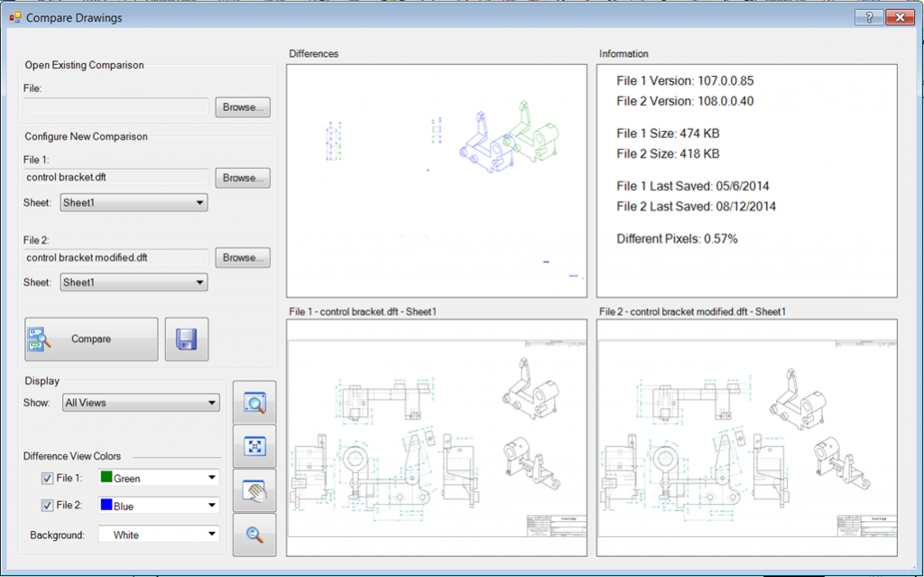
Task: Click the text Different Pixels: 0.57%
Action: point(677,239)
